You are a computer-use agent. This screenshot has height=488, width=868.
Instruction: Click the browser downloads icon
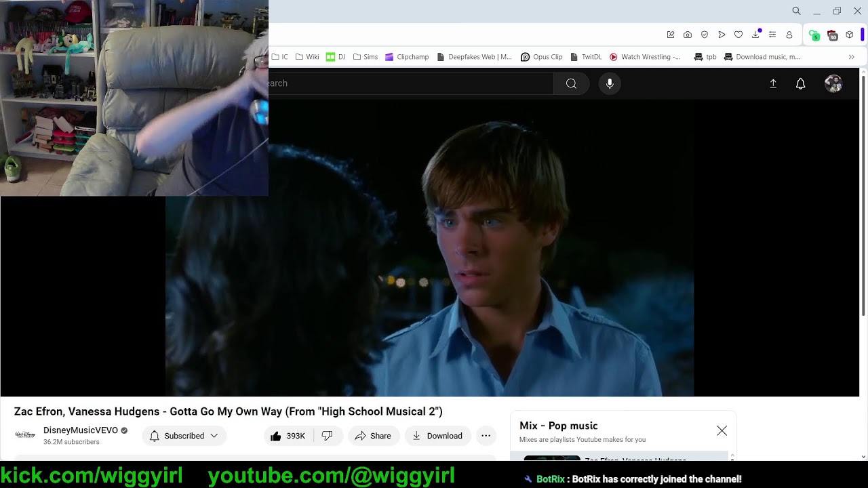(755, 35)
